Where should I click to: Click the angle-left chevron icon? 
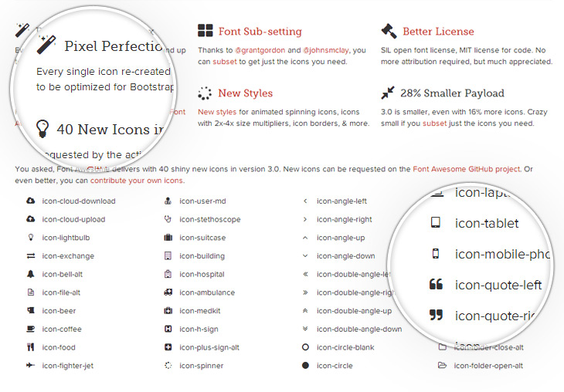pyautogui.click(x=305, y=201)
